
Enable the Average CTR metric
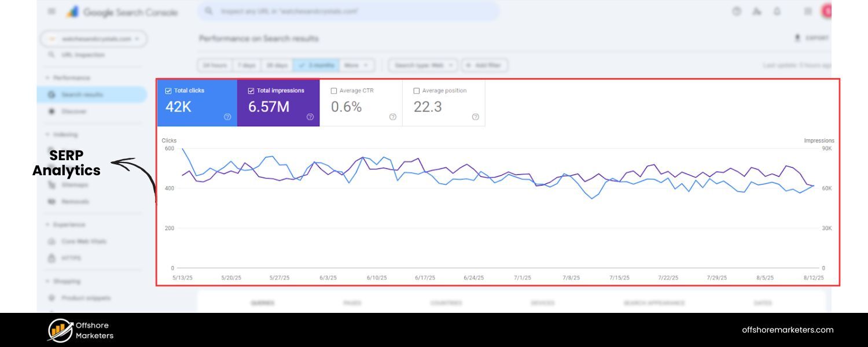tap(333, 90)
